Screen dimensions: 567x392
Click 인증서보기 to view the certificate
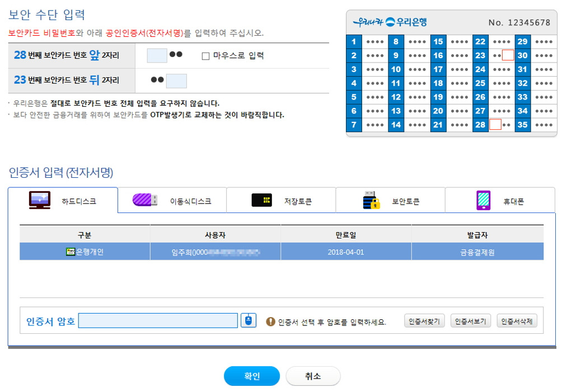(x=470, y=320)
